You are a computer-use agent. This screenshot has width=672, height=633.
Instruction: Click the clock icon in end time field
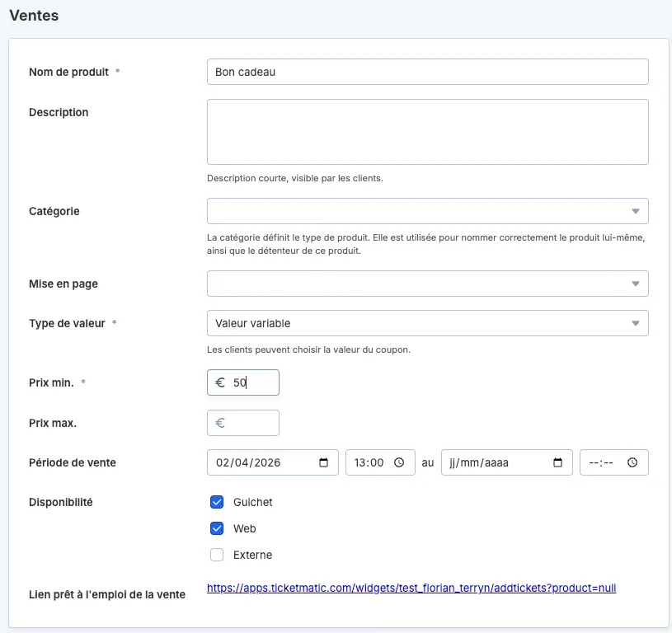632,462
